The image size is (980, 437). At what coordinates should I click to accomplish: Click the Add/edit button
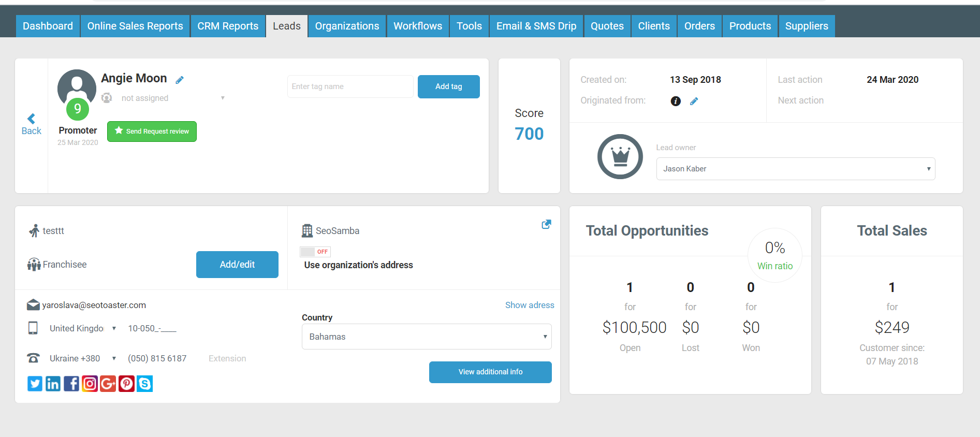(x=237, y=265)
